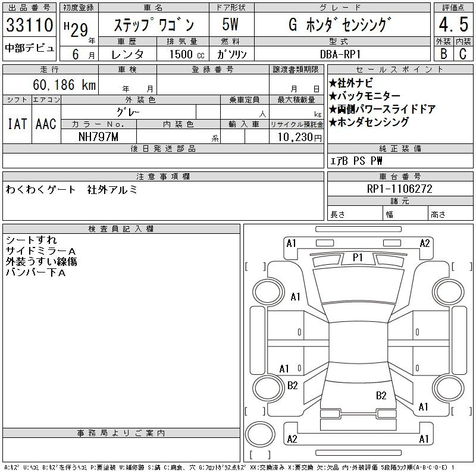Click the lot number 33110
This screenshot has width=476, height=476.
pos(29,26)
